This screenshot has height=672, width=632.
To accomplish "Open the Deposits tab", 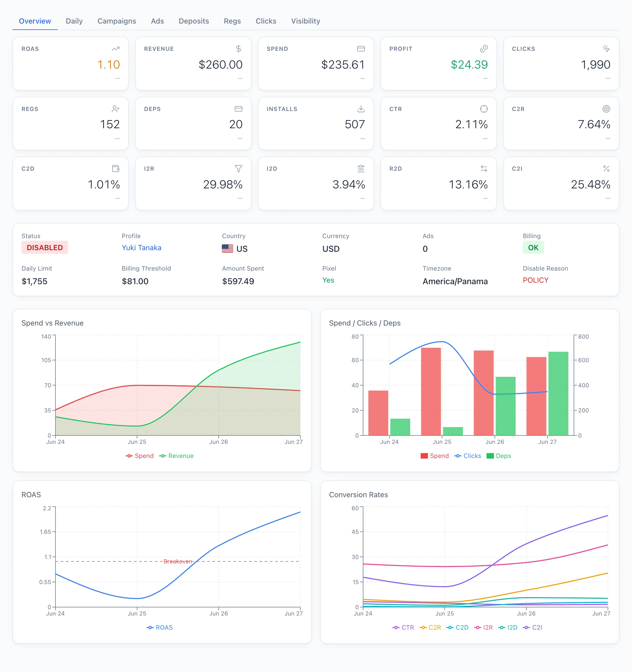I will click(194, 21).
